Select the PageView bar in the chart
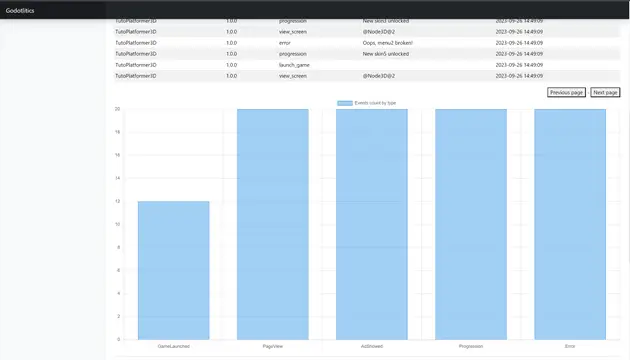This screenshot has height=360, width=630. click(273, 224)
